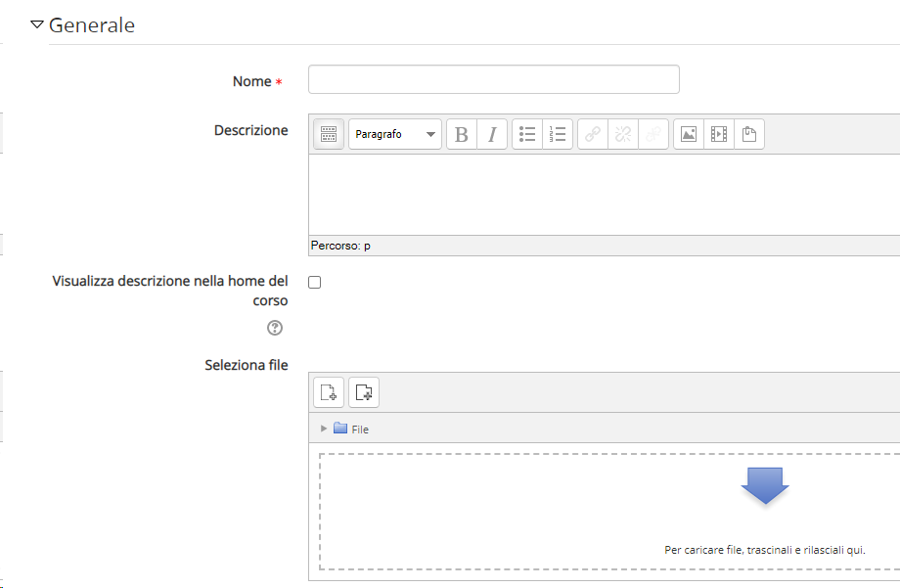Image resolution: width=900 pixels, height=588 pixels.
Task: Open help for Visualizza descrizione option
Action: (275, 328)
